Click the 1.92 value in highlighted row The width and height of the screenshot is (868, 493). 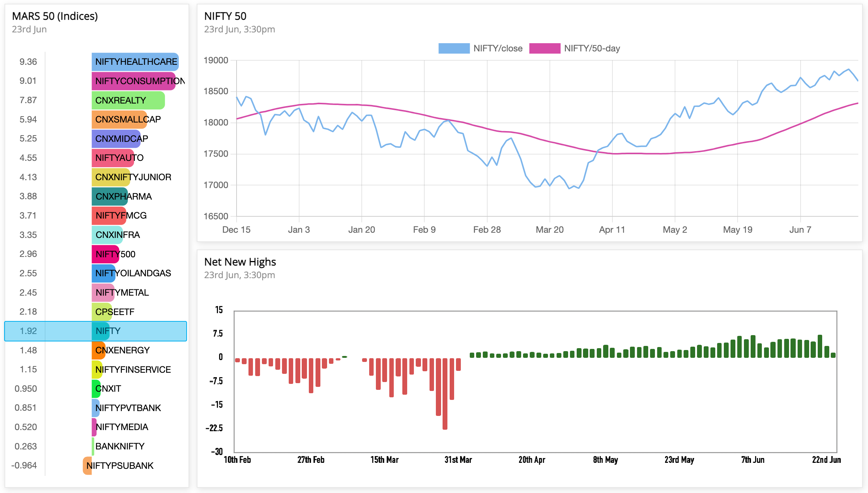pyautogui.click(x=28, y=331)
